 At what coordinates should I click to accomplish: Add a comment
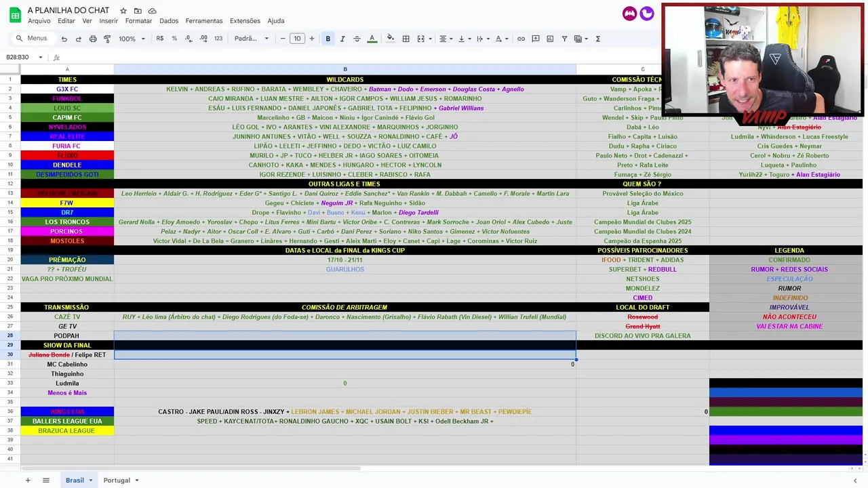pyautogui.click(x=536, y=39)
